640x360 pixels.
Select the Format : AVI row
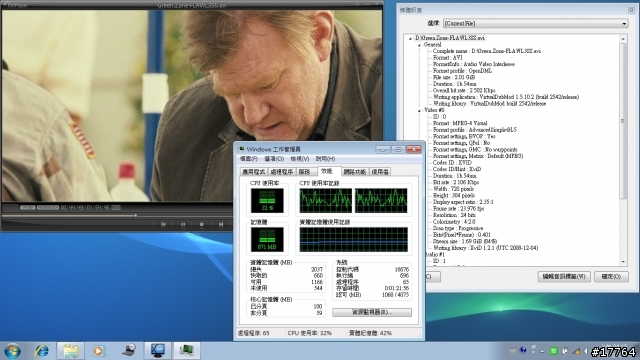point(448,58)
